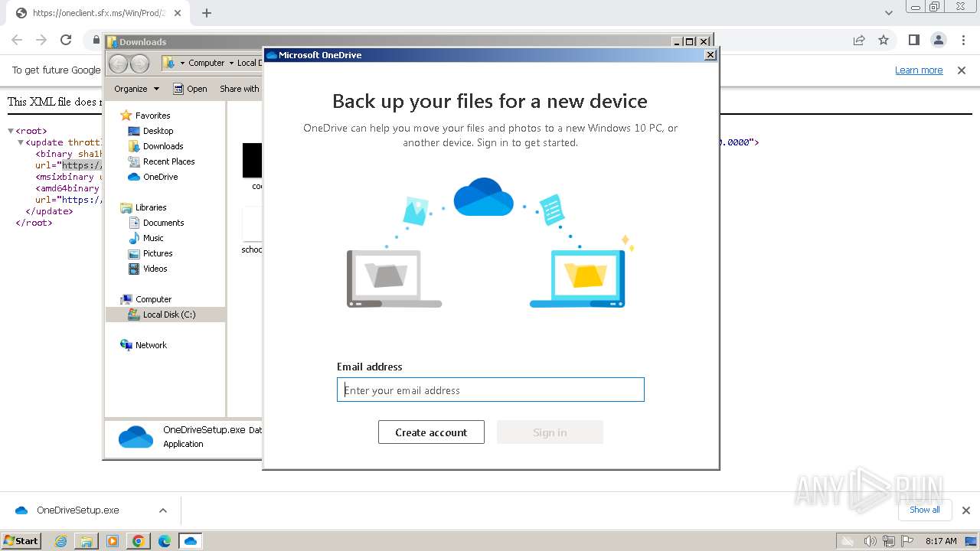
Task: Select Local Disk (C:) in navigation pane
Action: pyautogui.click(x=165, y=315)
